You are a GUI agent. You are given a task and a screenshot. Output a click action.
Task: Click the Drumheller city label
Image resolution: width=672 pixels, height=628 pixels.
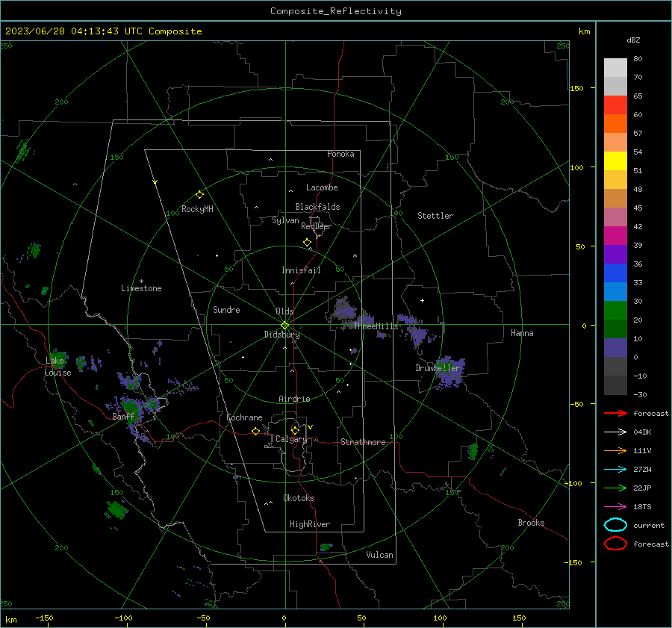[x=438, y=368]
